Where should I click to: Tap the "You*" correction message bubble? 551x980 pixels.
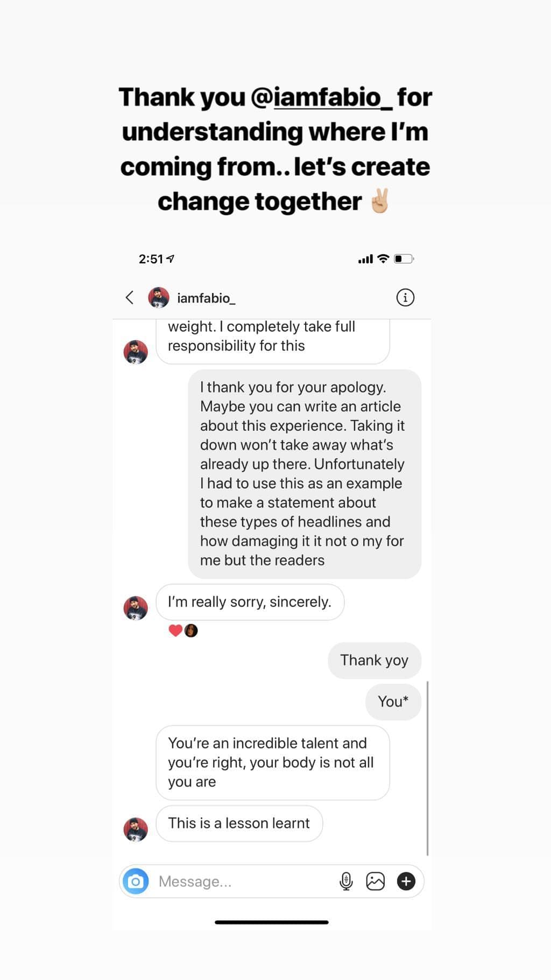pyautogui.click(x=393, y=702)
